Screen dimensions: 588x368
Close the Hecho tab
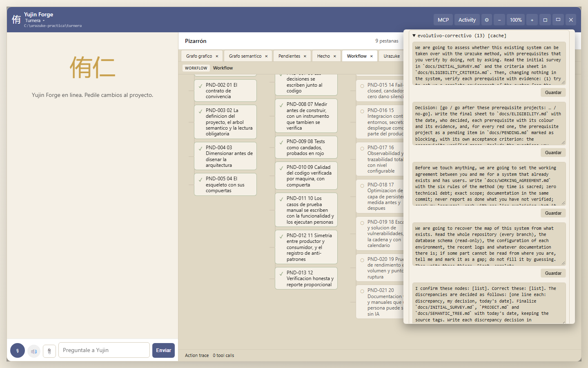tap(334, 56)
